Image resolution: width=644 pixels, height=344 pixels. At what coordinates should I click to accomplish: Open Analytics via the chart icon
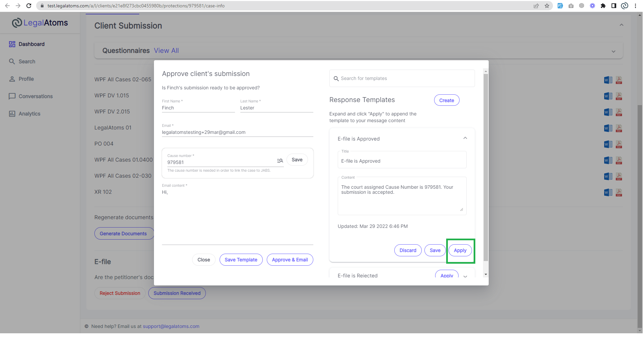point(12,114)
